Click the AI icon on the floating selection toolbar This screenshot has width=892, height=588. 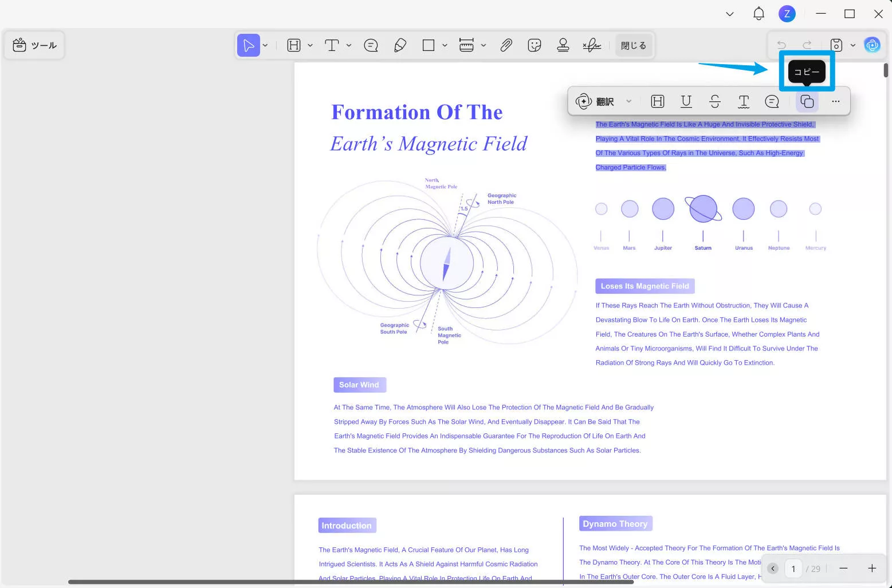pos(584,101)
